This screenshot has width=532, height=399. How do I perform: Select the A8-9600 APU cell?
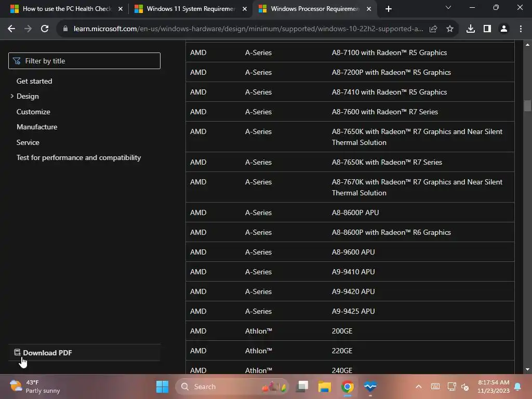(x=421, y=252)
